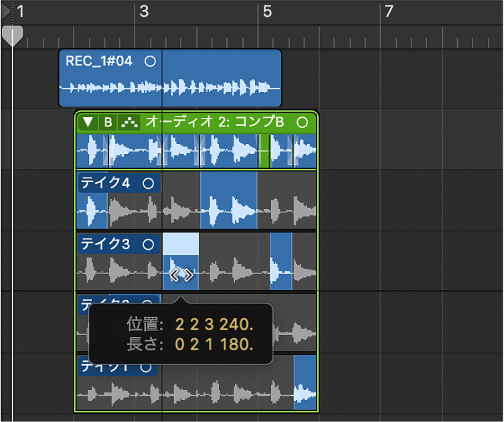Click the second blue selection in テイク3
This screenshot has height=422, width=504.
click(x=281, y=261)
